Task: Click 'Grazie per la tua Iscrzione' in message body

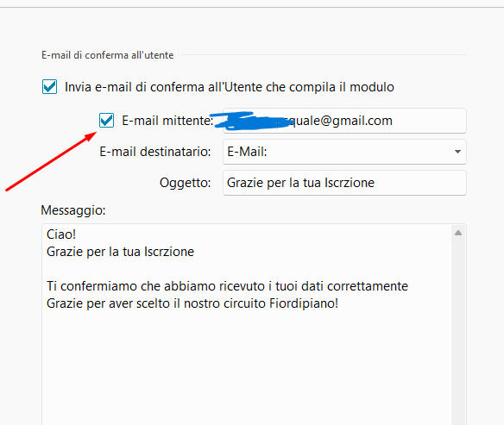Action: click(x=120, y=252)
